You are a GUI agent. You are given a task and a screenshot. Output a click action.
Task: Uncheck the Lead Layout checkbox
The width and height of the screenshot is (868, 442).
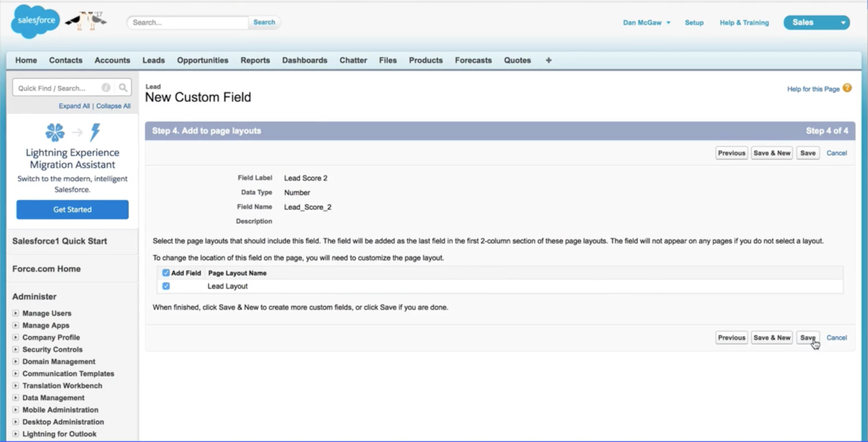166,286
